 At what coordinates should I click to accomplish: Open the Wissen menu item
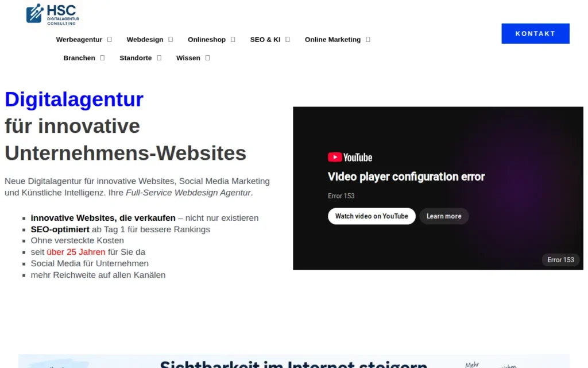point(188,58)
